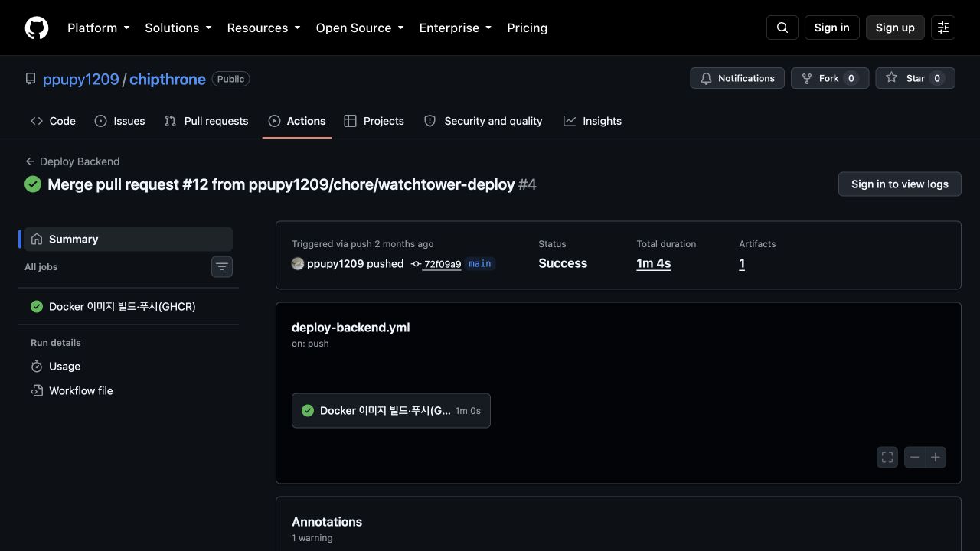Expand the Open Source menu

point(360,28)
